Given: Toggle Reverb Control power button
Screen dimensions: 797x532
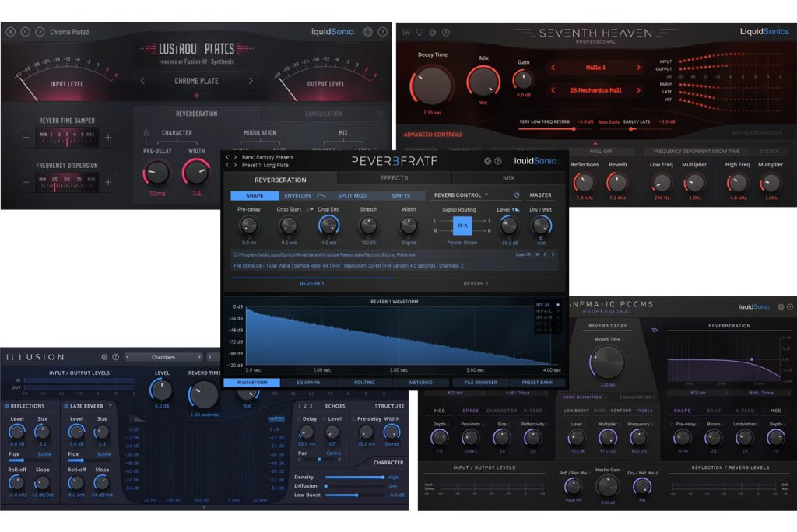Looking at the screenshot, I should coord(516,195).
